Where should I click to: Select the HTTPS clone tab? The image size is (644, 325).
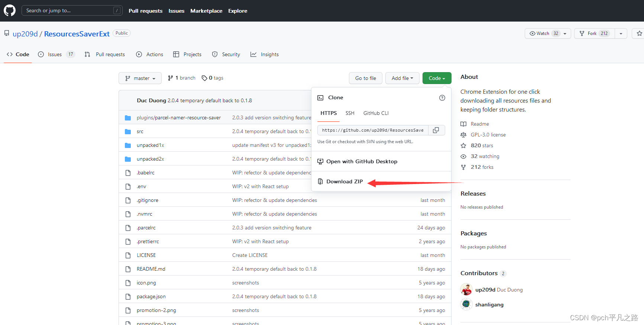(x=329, y=113)
